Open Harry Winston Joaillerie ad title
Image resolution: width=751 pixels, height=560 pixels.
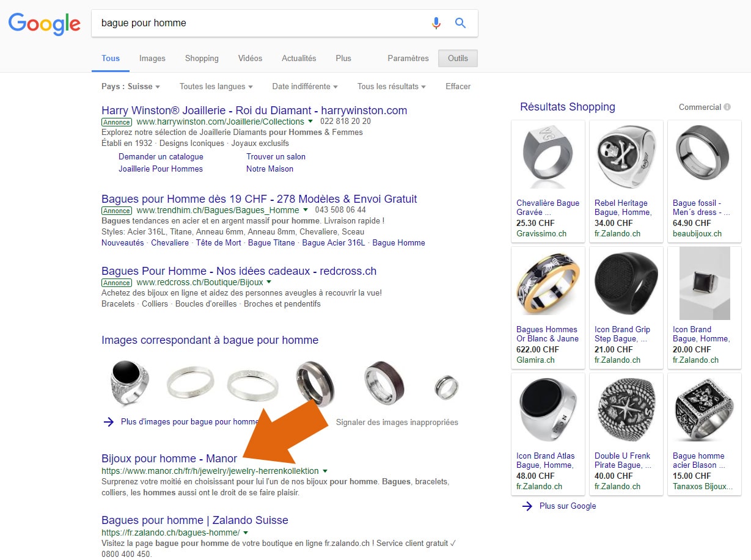(254, 111)
